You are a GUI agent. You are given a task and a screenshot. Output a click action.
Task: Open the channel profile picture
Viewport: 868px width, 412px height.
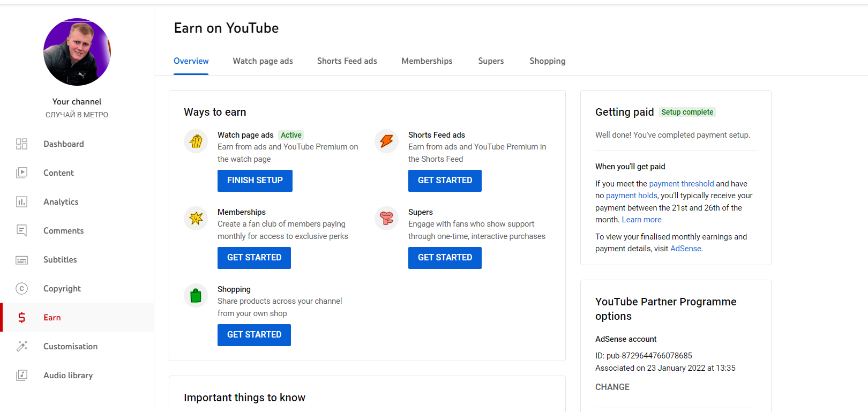pos(77,52)
